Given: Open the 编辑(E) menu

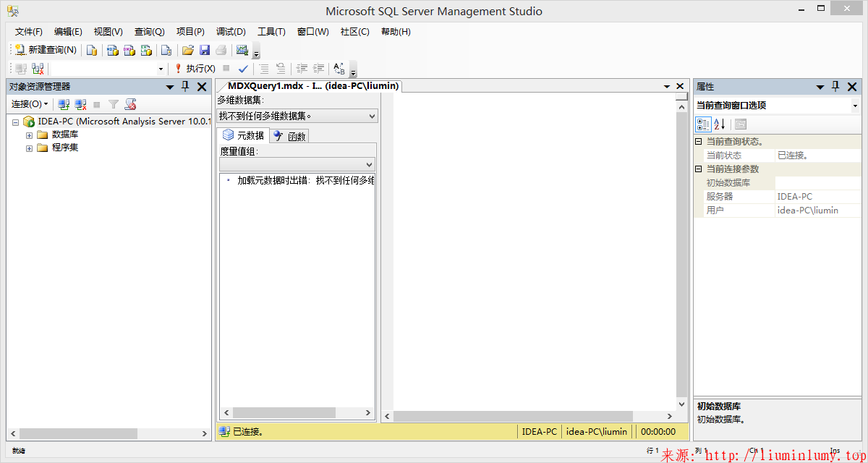Looking at the screenshot, I should (68, 32).
